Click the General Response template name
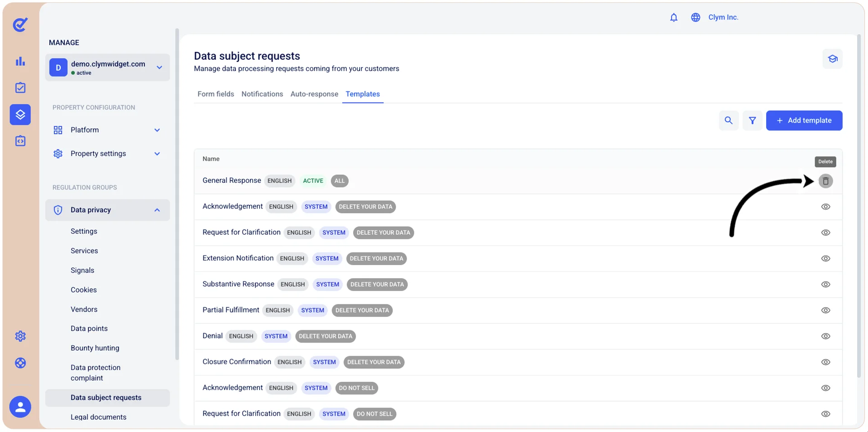This screenshot has width=868, height=432. tap(232, 180)
